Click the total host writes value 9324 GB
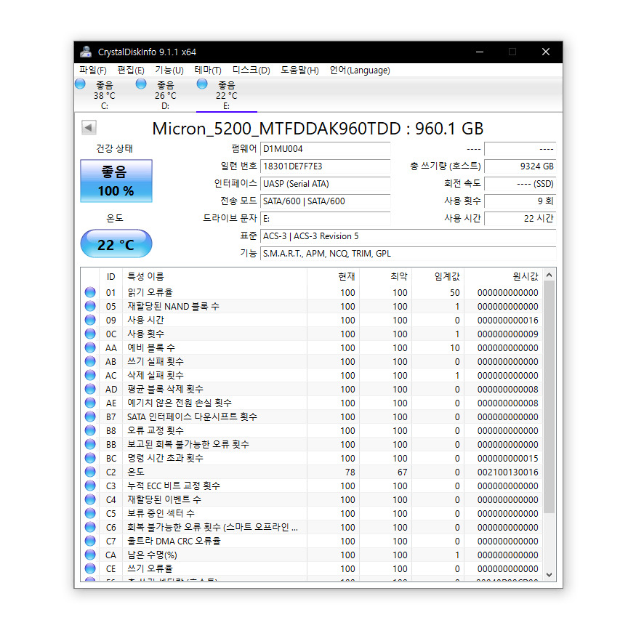Viewport: 644px width, 644px height. (x=520, y=166)
